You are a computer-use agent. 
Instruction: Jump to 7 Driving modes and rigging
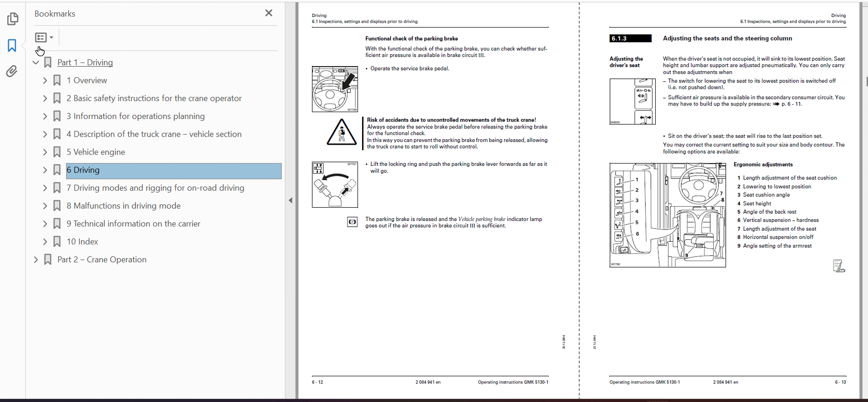click(x=155, y=188)
